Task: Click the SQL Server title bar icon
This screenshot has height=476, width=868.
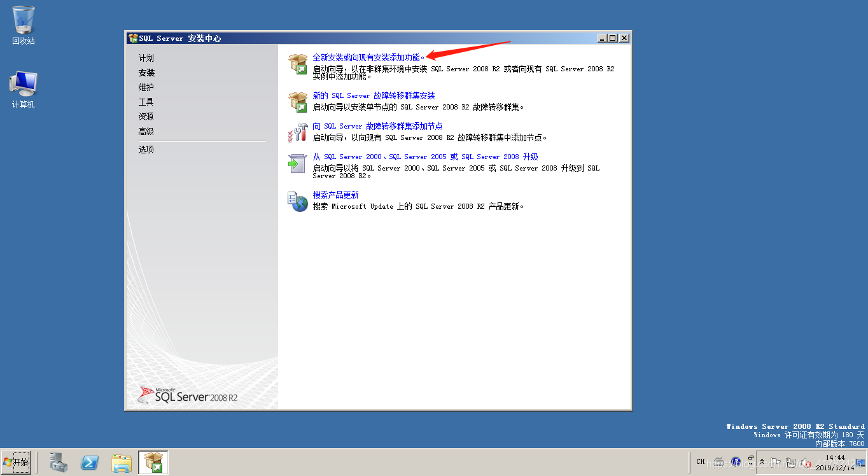Action: 132,38
